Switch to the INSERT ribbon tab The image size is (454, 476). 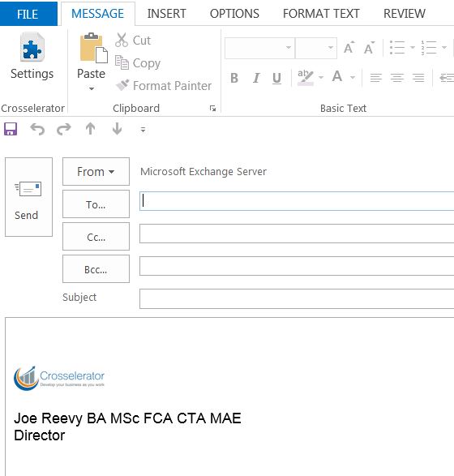point(167,14)
